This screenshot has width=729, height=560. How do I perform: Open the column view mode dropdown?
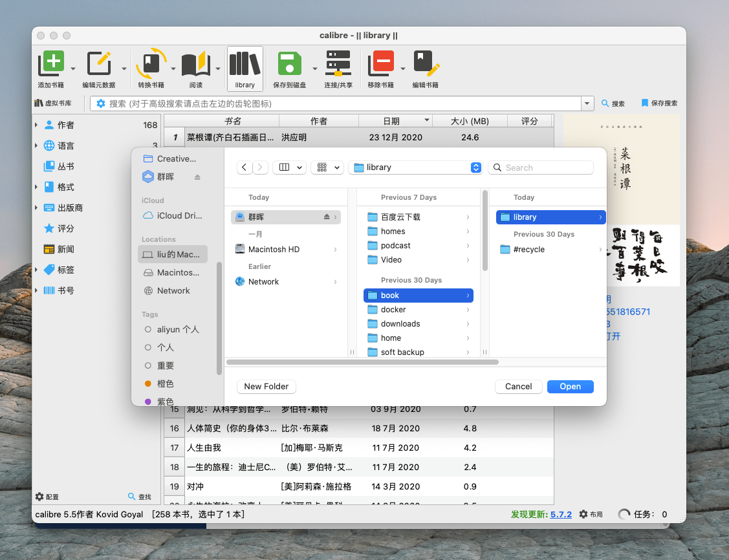point(289,167)
